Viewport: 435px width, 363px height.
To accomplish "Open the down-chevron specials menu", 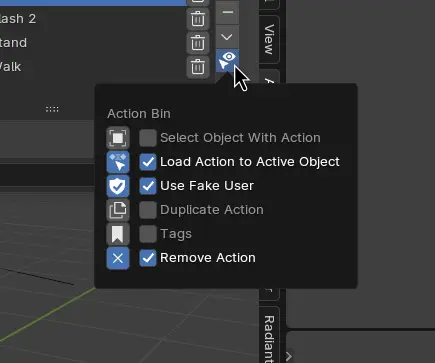I will (x=227, y=37).
